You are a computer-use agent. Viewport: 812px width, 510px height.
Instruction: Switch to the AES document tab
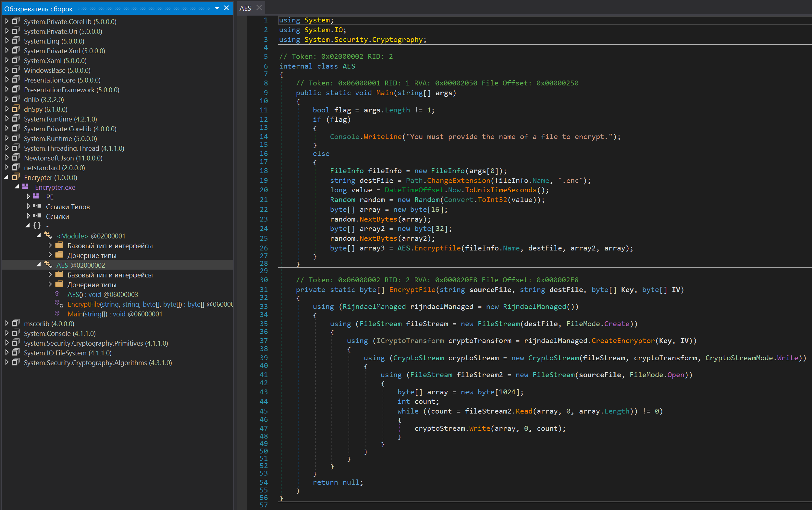click(245, 8)
